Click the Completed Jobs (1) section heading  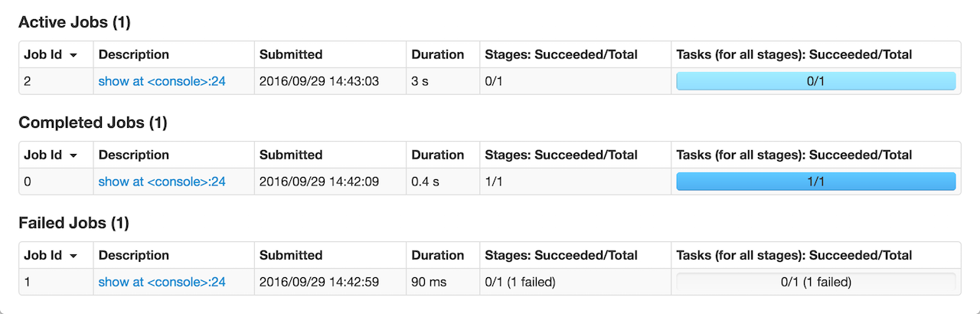coord(93,123)
